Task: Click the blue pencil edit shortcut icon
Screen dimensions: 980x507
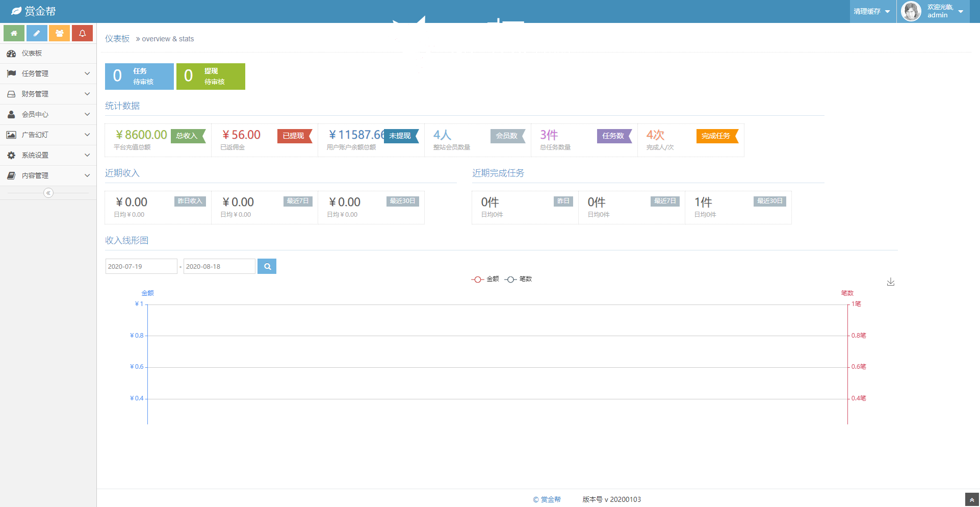Action: (37, 33)
